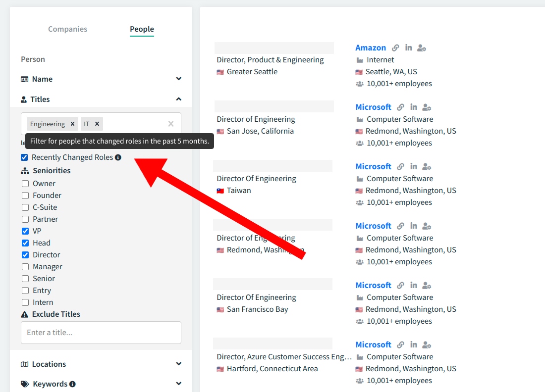Click the 'Taiwan' location text
The width and height of the screenshot is (545, 392).
tap(239, 190)
